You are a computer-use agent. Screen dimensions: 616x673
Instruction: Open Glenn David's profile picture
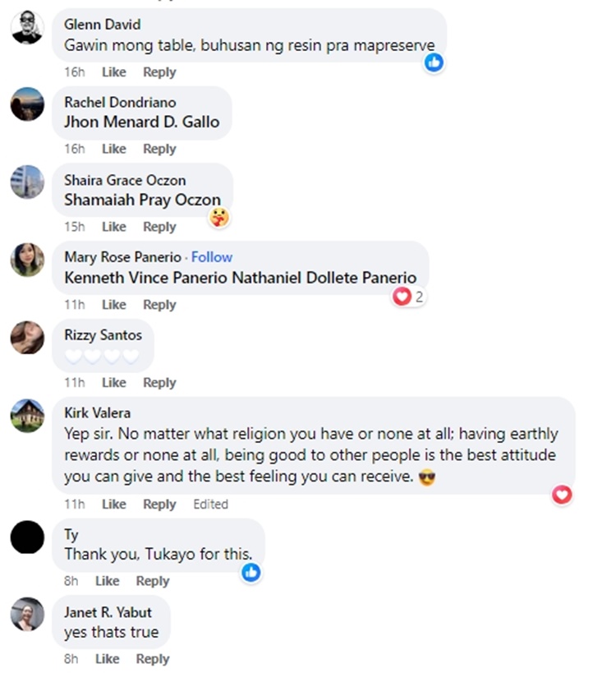click(27, 28)
